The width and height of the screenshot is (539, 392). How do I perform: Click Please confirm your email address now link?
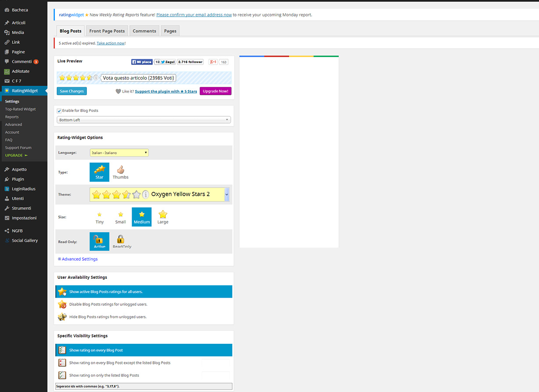coord(194,15)
